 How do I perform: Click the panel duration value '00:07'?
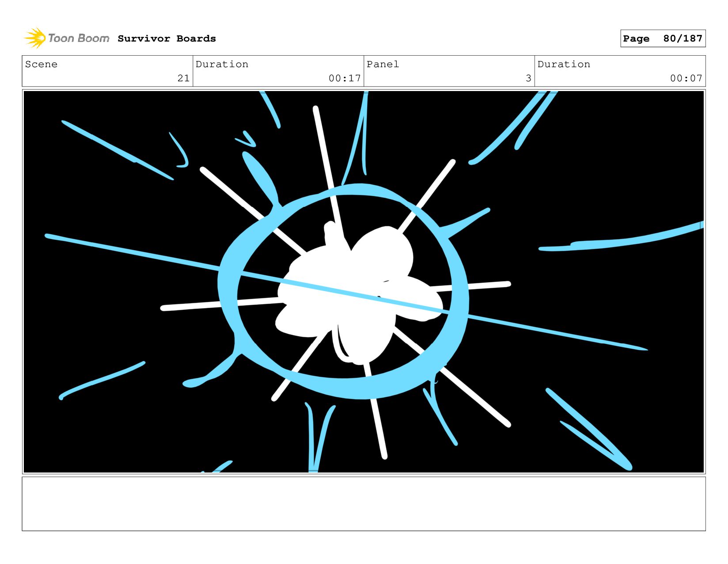click(686, 78)
